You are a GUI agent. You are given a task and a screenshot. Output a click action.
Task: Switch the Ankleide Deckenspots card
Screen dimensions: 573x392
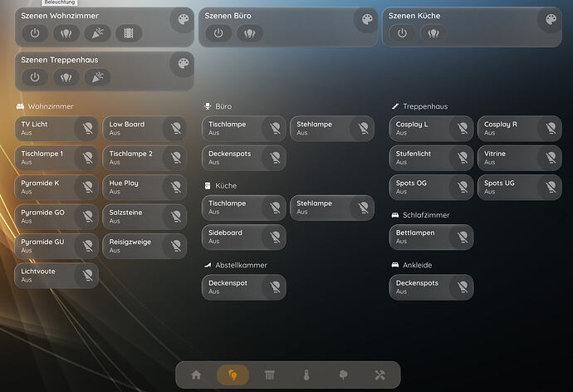point(432,287)
